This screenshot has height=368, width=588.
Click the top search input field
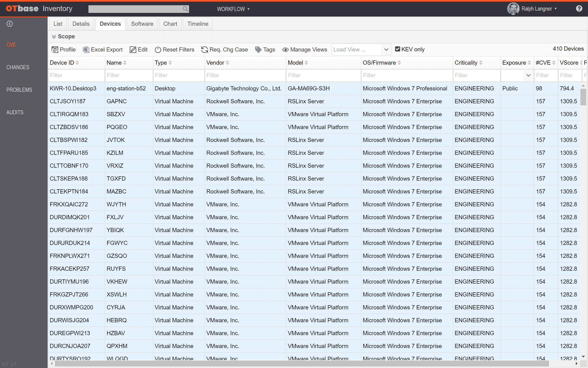click(139, 9)
